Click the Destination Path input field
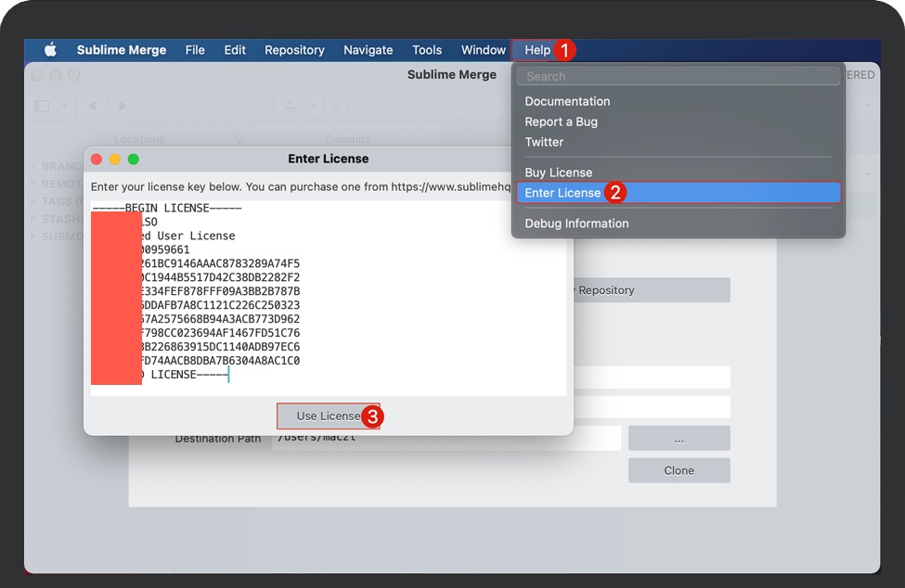The width and height of the screenshot is (905, 588). [446, 441]
